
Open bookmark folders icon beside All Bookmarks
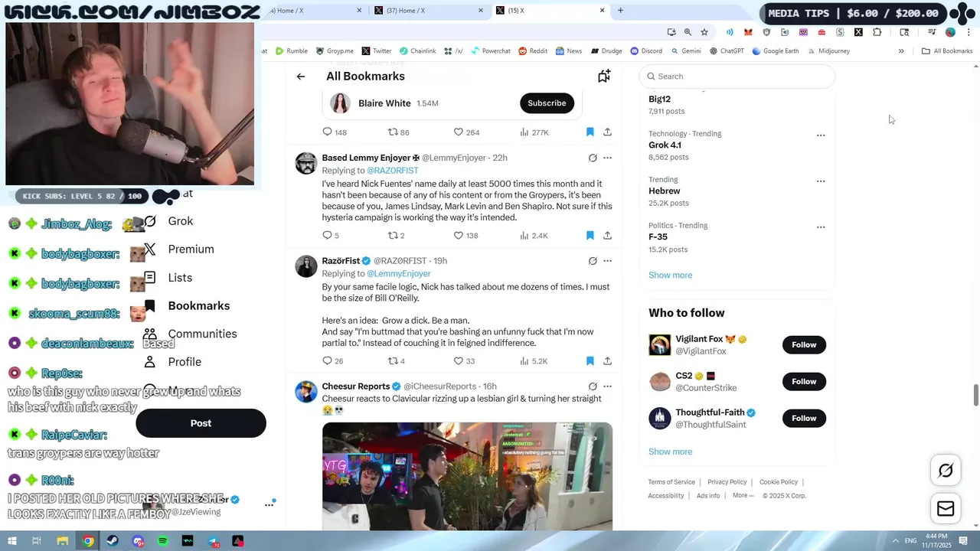(604, 76)
